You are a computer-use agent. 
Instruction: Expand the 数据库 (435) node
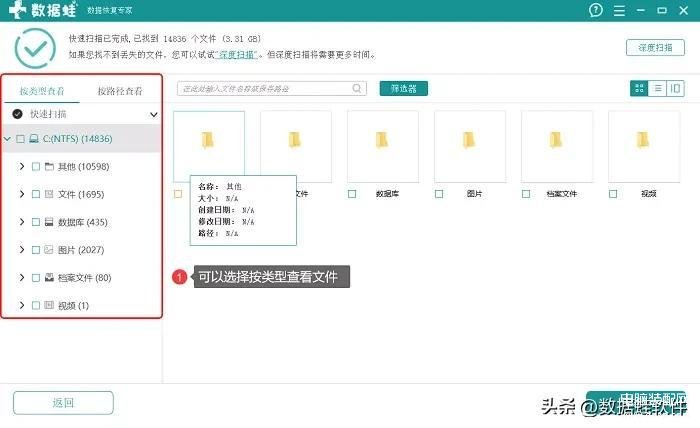21,222
